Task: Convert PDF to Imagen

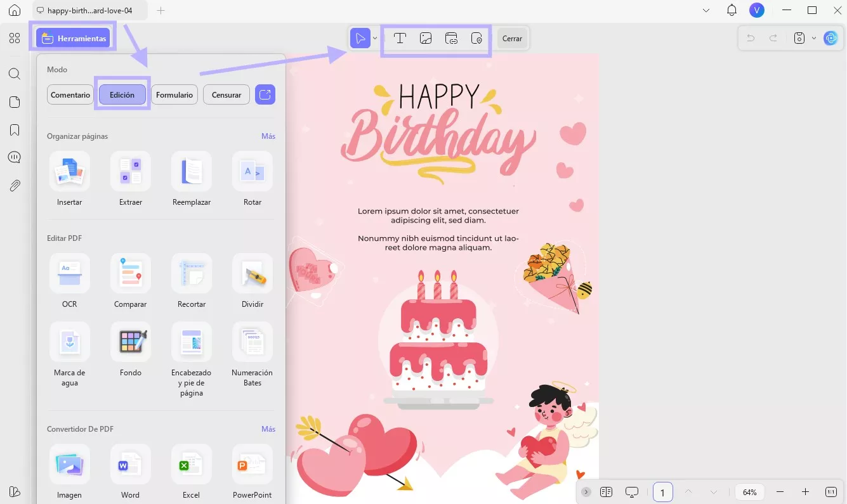Action: coord(70,472)
